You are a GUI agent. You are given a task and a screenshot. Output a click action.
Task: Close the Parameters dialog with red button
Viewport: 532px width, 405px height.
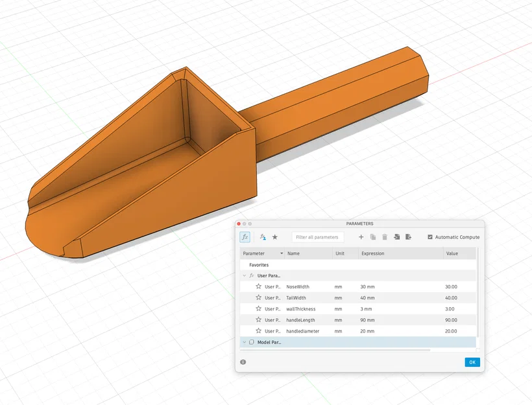[239, 224]
